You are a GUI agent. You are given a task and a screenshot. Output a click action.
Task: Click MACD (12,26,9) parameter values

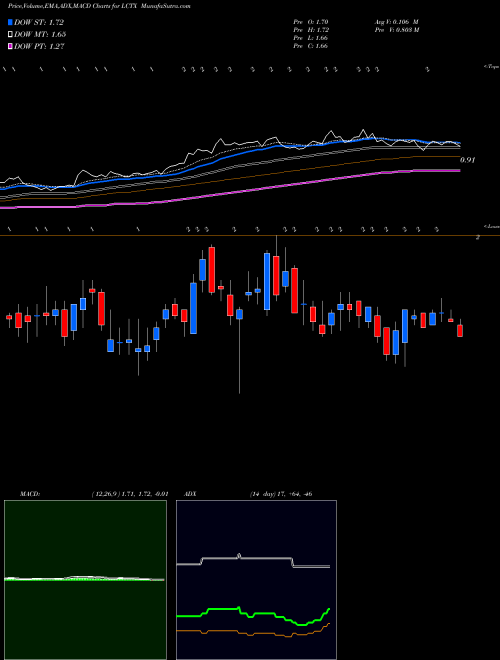tap(130, 494)
